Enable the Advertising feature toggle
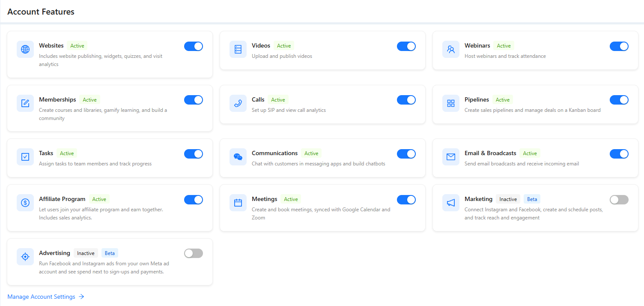The width and height of the screenshot is (644, 306). [x=194, y=254]
